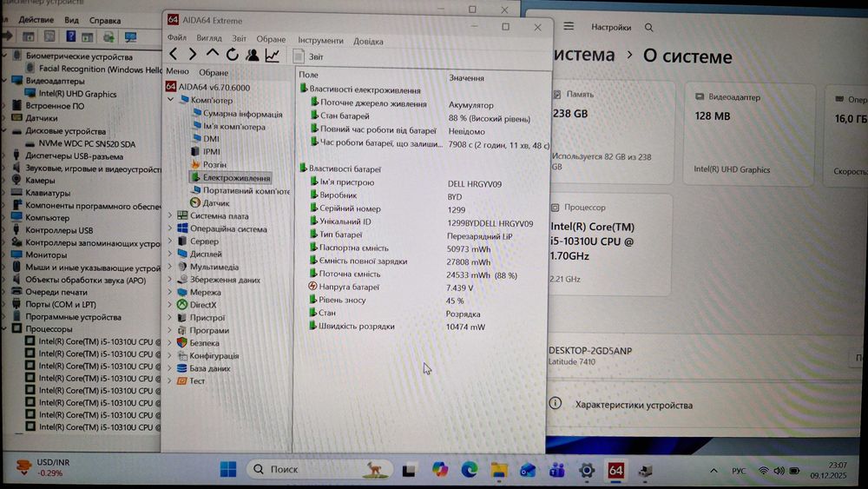This screenshot has width=868, height=489.
Task: Open the Файл menu
Action: pos(176,37)
